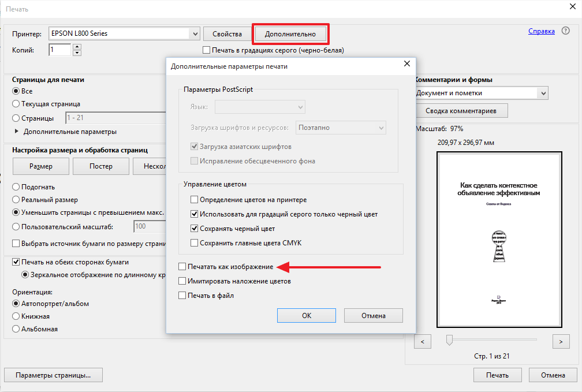Choose 'Альбомная' orientation
The height and width of the screenshot is (392, 582).
coord(16,329)
